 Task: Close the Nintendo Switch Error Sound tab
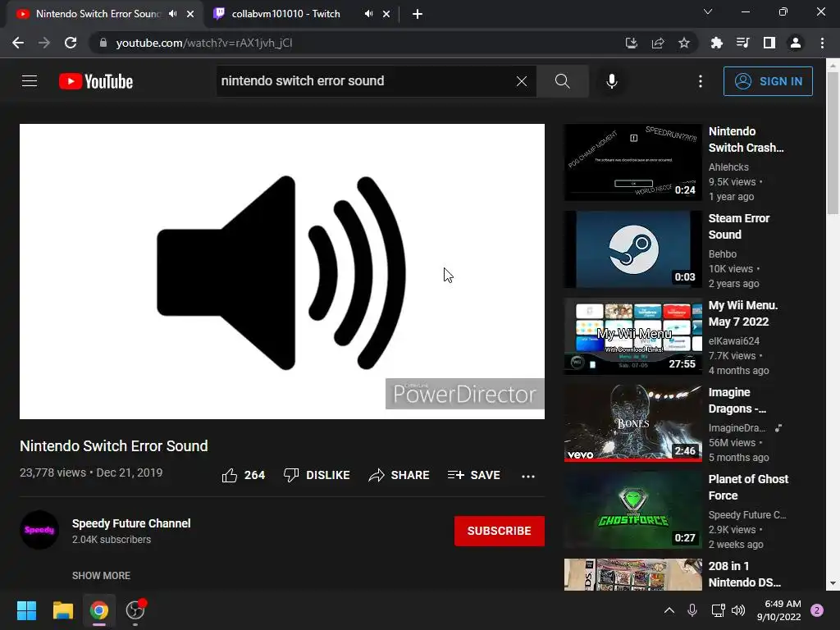[190, 14]
